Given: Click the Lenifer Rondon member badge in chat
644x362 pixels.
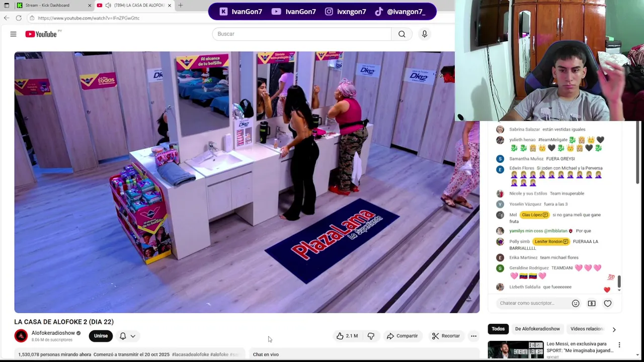Looking at the screenshot, I should coord(551,241).
